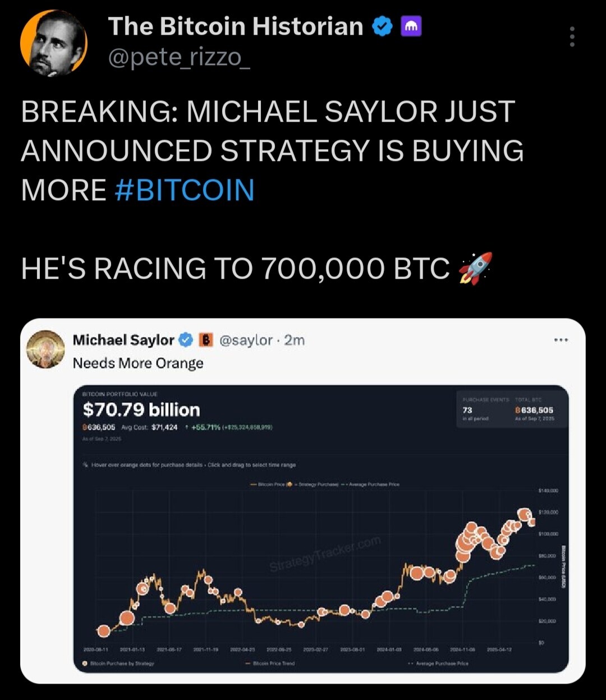
Task: Click Michael Saylor's blue verified checkmark
Action: [x=186, y=340]
